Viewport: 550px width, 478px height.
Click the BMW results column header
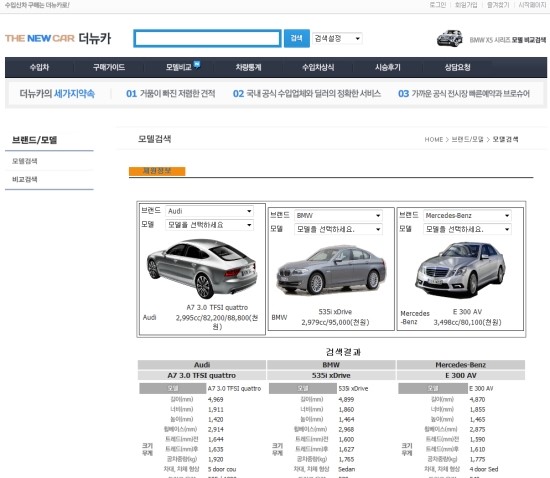coord(331,365)
